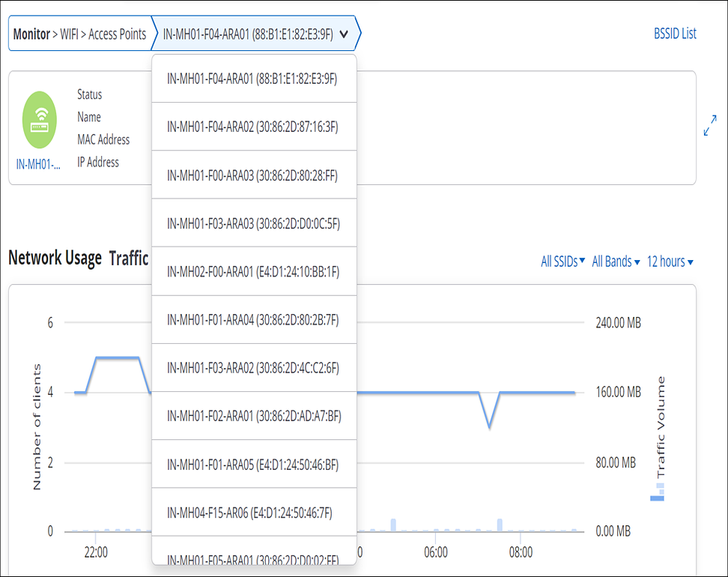Click the Traffic Volume legend bar icon
The image size is (728, 577).
pos(658,492)
